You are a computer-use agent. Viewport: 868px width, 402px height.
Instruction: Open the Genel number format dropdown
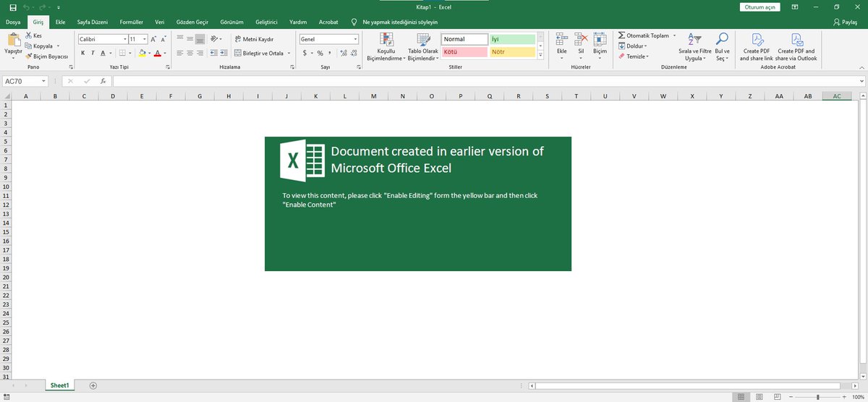tap(355, 39)
